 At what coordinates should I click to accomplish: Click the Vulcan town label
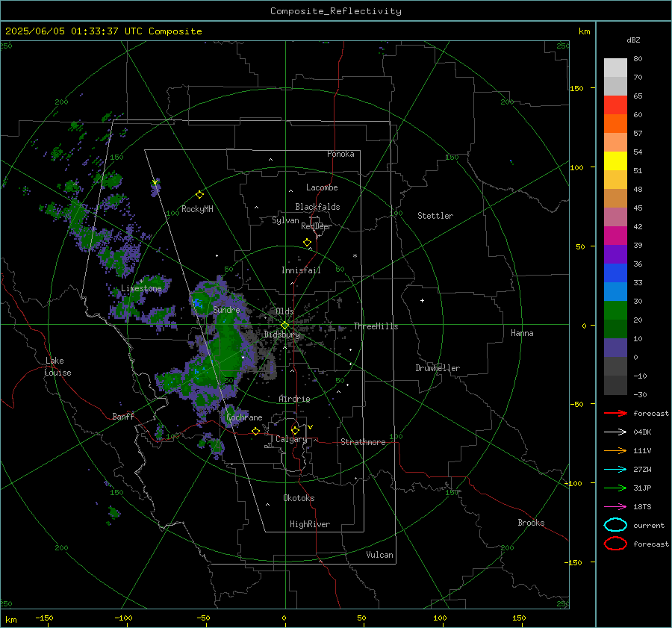pyautogui.click(x=379, y=555)
